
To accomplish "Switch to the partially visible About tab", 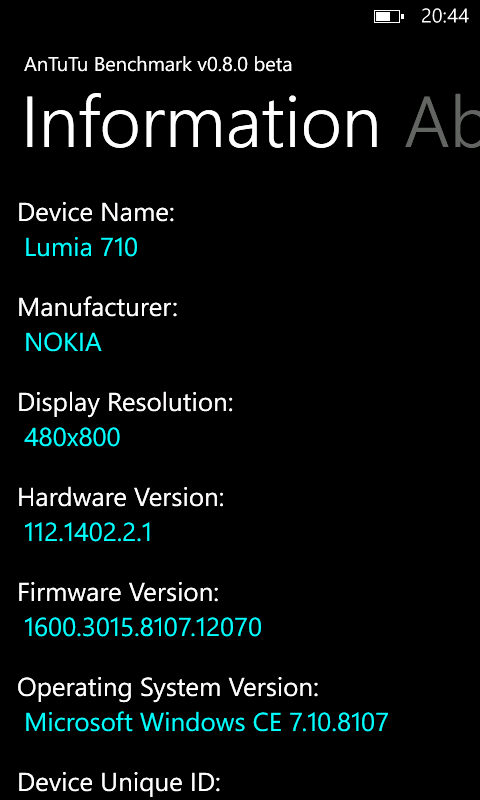I will tap(442, 121).
